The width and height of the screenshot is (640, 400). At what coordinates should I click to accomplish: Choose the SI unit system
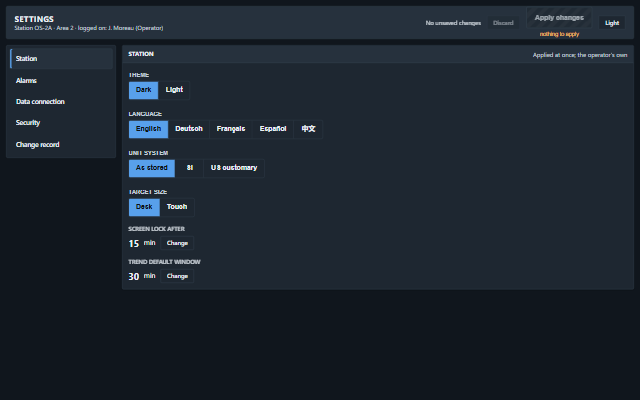tap(189, 168)
